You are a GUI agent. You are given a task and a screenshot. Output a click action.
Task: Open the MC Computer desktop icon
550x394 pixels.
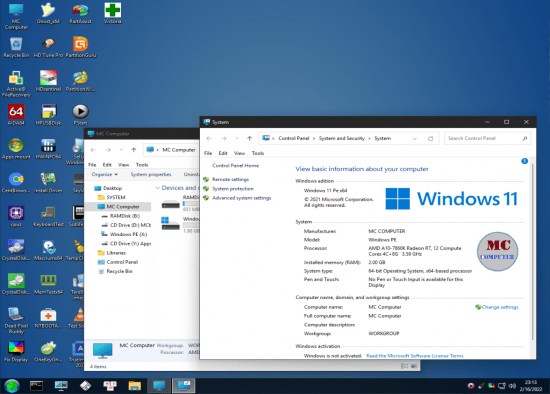[16, 16]
